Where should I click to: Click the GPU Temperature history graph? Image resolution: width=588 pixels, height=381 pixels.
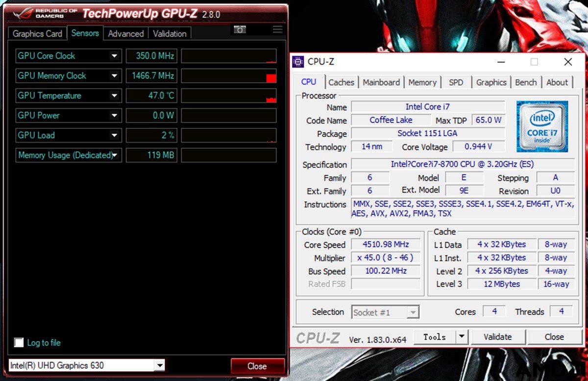pyautogui.click(x=229, y=95)
